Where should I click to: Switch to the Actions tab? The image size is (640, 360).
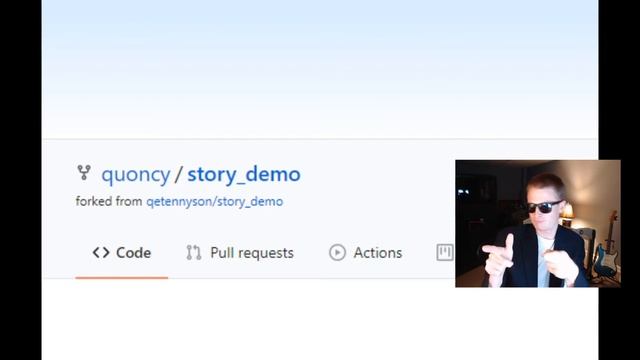(366, 253)
